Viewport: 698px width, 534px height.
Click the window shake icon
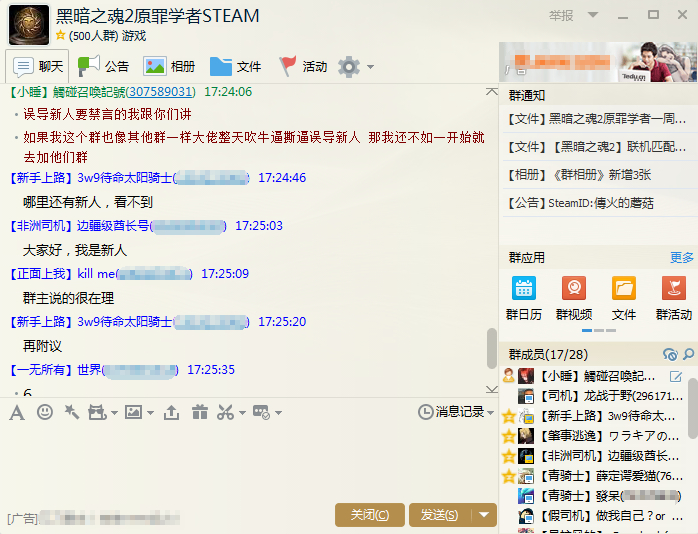pyautogui.click(x=97, y=413)
